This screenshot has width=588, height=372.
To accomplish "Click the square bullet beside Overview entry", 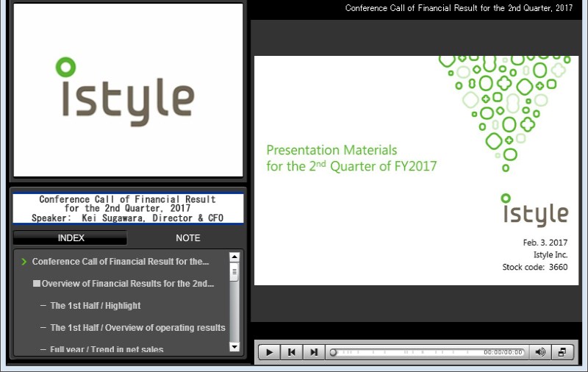I will [36, 283].
